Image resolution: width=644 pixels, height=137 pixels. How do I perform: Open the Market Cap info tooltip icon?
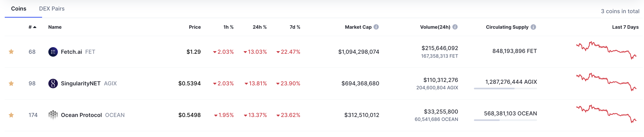click(x=376, y=27)
